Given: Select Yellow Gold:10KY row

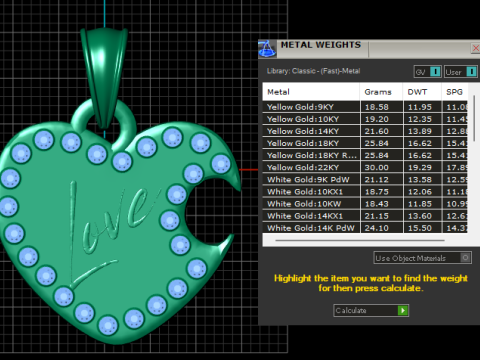Looking at the screenshot, I should tap(365, 119).
